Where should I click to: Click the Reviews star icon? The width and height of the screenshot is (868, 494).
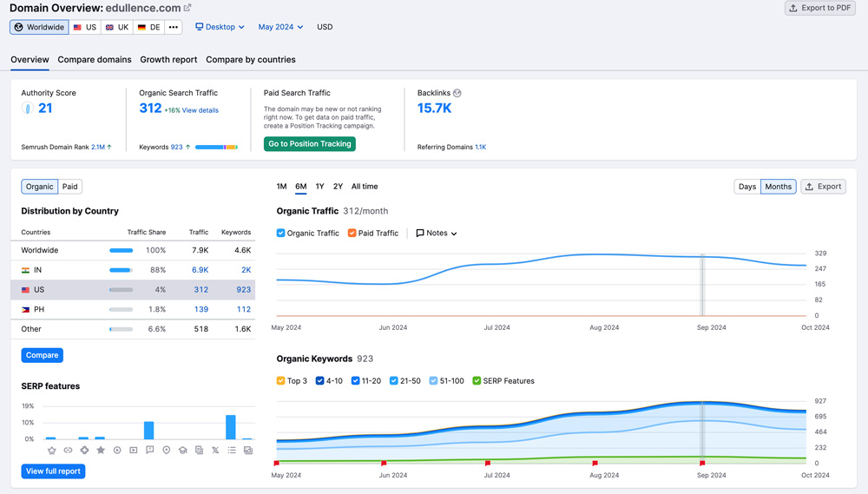click(101, 451)
